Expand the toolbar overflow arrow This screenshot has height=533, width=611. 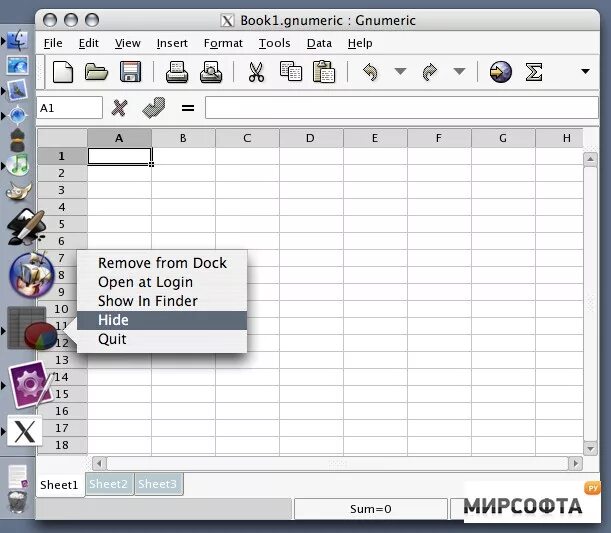tap(585, 71)
